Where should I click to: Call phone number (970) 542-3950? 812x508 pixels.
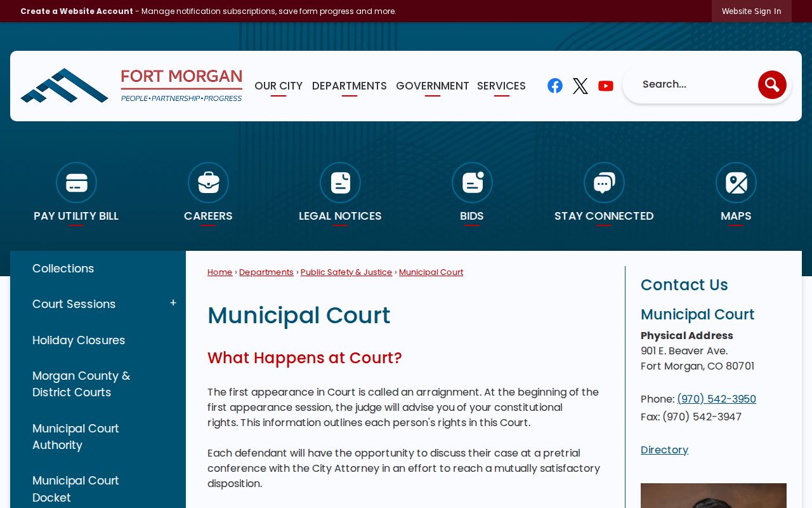[x=716, y=399]
